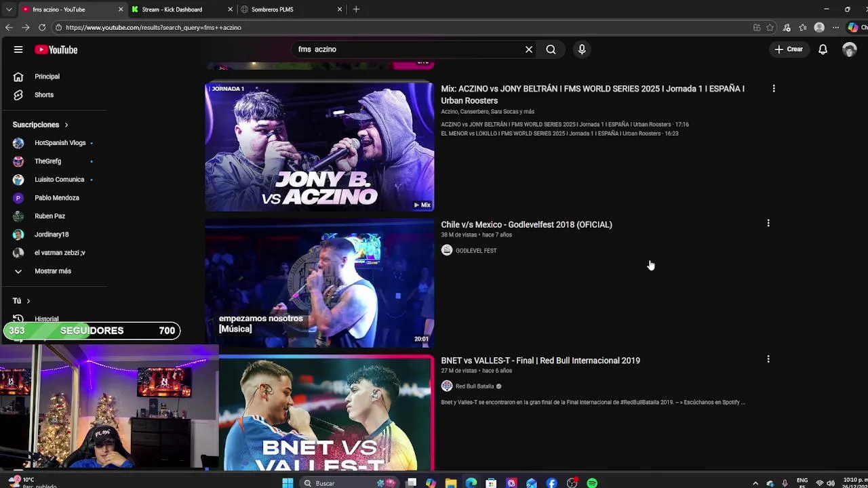This screenshot has height=488, width=868.
Task: Go to Principal in the sidebar
Action: pyautogui.click(x=47, y=77)
